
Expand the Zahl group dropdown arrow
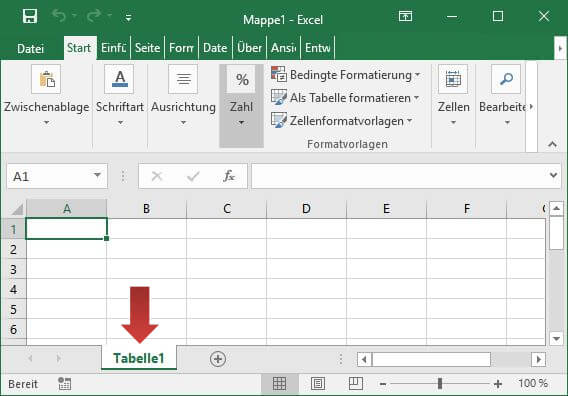[241, 123]
